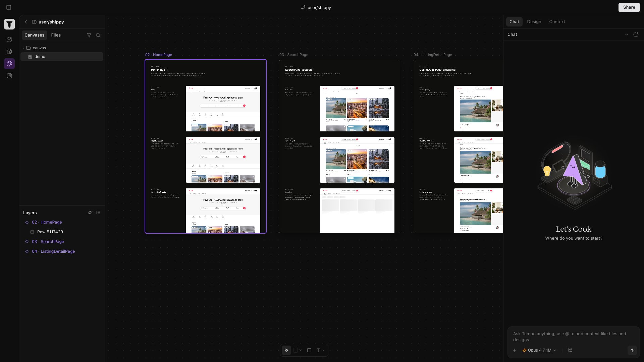The image size is (644, 362).
Task: Click the component icon beside 03 · SearchPage layer
Action: (27, 242)
